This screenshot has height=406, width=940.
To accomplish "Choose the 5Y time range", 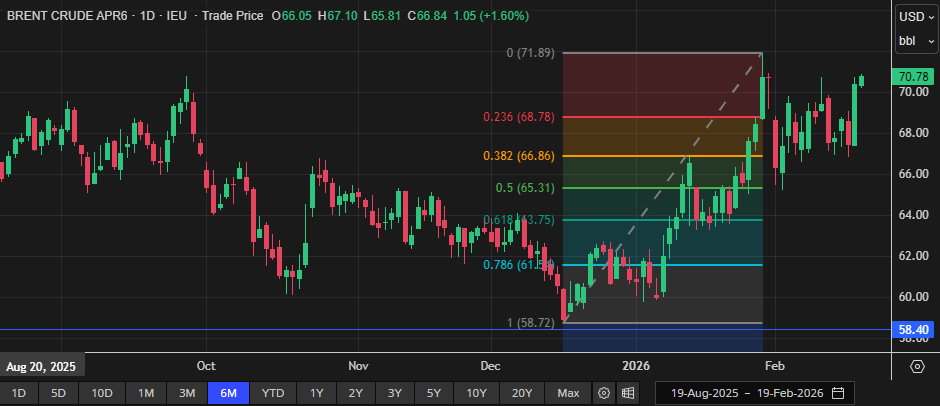I will [x=434, y=393].
